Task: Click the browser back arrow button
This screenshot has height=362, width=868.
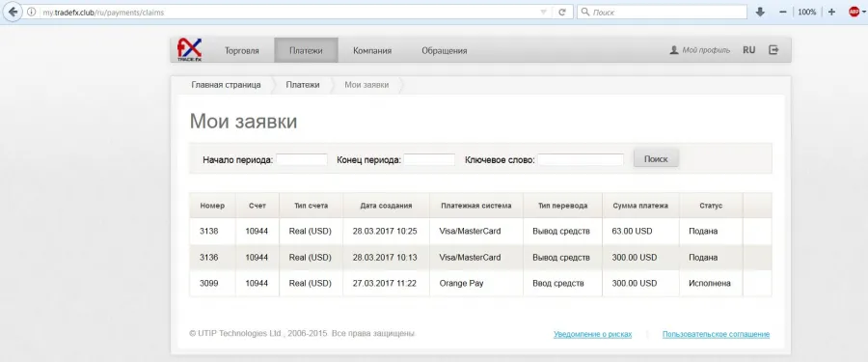Action: [13, 12]
